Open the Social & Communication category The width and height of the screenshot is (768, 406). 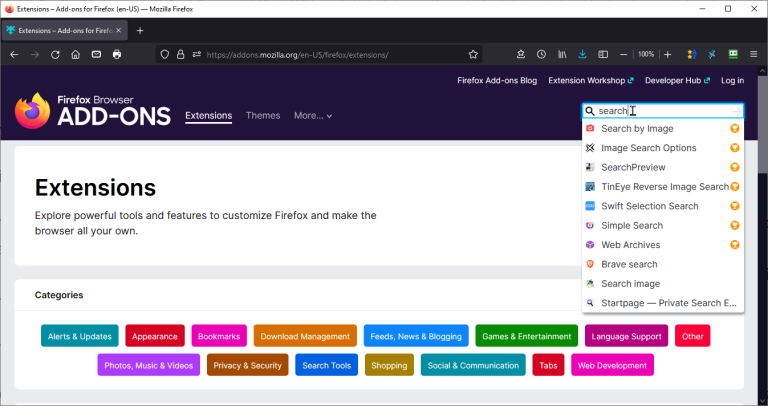[x=473, y=365]
